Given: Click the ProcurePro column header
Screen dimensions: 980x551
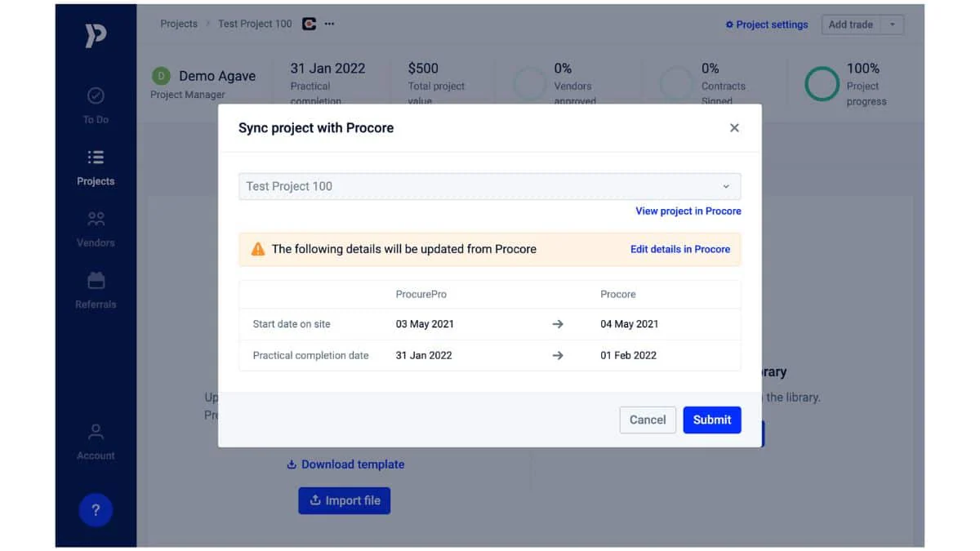Looking at the screenshot, I should coord(421,294).
